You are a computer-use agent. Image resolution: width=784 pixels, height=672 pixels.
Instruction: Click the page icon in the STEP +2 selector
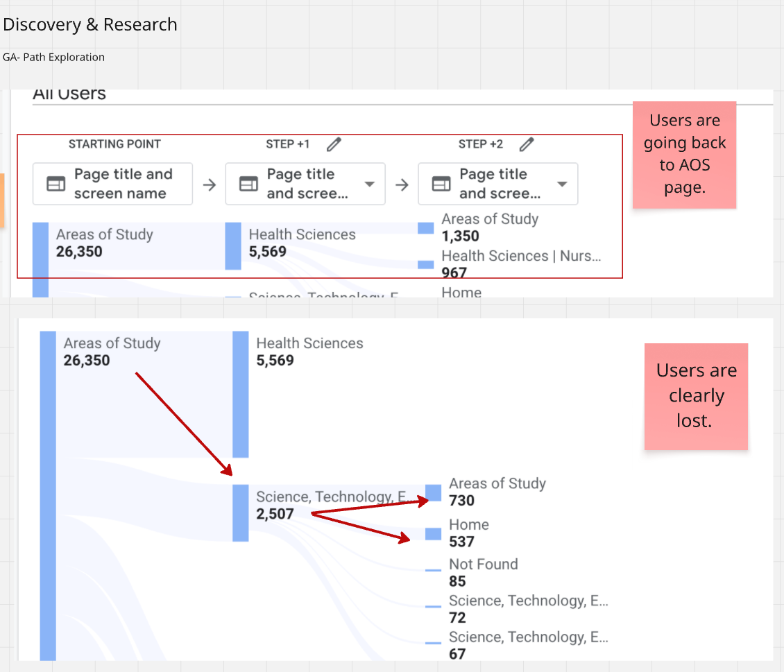point(441,184)
